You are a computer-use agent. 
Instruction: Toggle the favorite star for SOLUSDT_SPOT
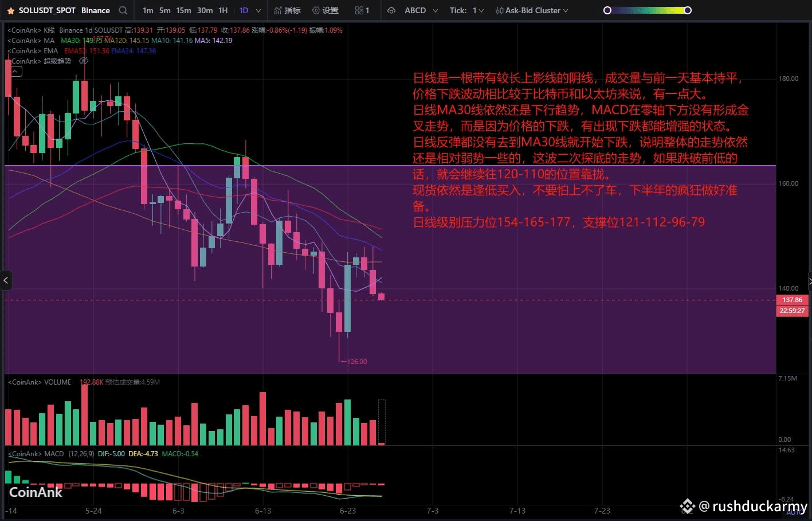[x=10, y=10]
